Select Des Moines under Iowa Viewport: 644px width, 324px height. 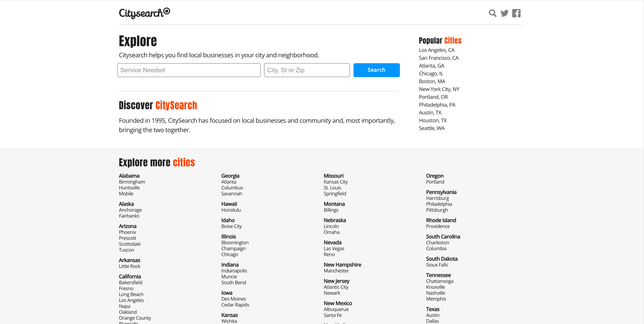[x=234, y=299]
